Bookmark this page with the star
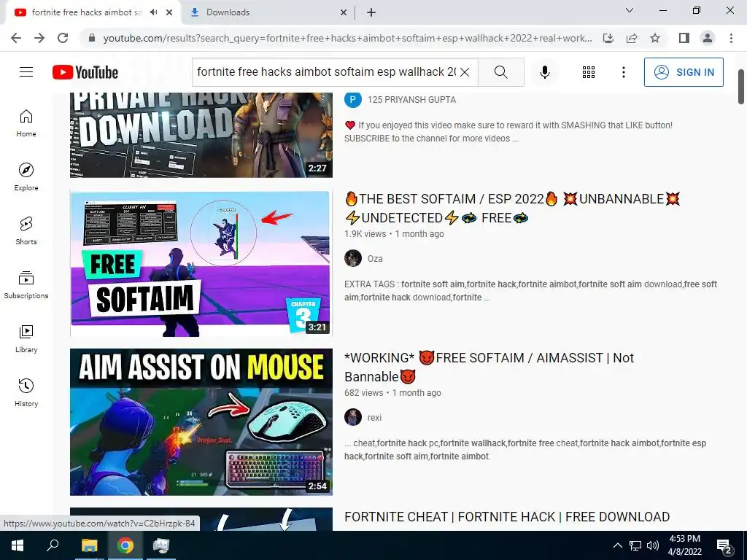 tap(655, 38)
